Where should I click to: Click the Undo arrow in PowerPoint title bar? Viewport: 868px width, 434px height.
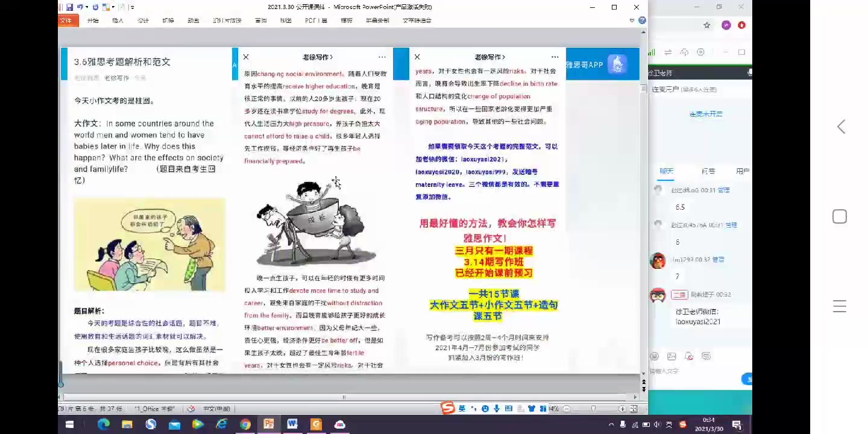80,7
